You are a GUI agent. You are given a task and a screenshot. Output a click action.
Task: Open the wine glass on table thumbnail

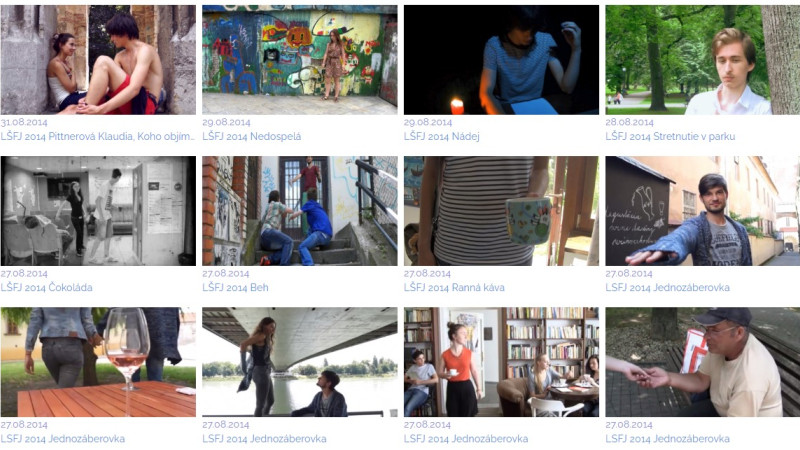click(x=98, y=362)
